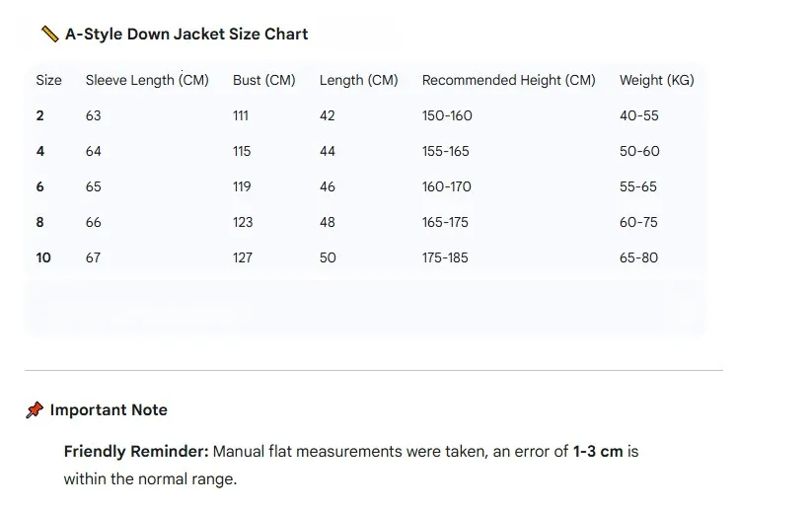Image resolution: width=812 pixels, height=509 pixels.
Task: Click the Bust (CM) column header
Action: point(263,80)
